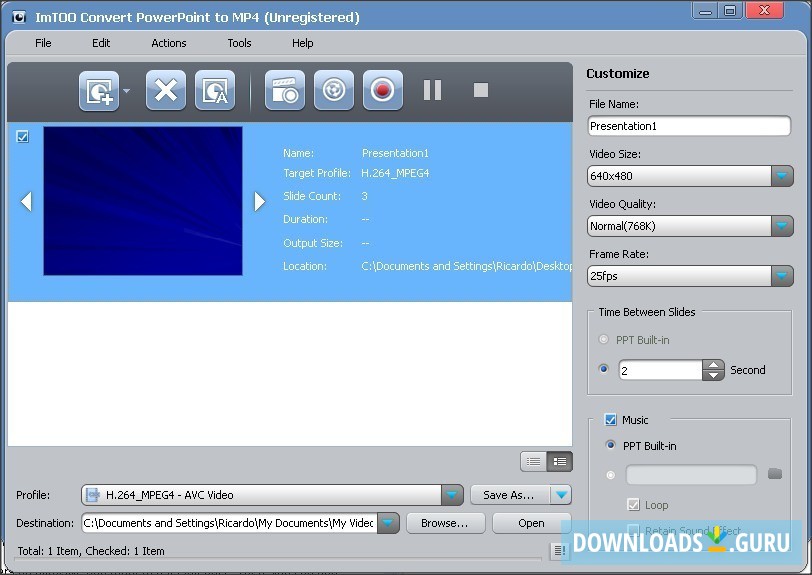The height and width of the screenshot is (575, 812).
Task: Select the custom seconds radio button
Action: tap(603, 369)
